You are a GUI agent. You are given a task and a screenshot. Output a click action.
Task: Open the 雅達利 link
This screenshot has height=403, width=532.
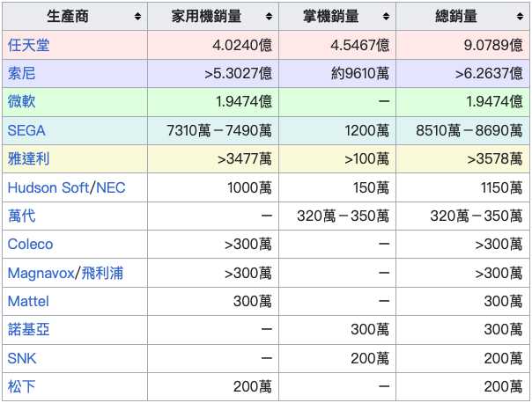click(x=28, y=158)
